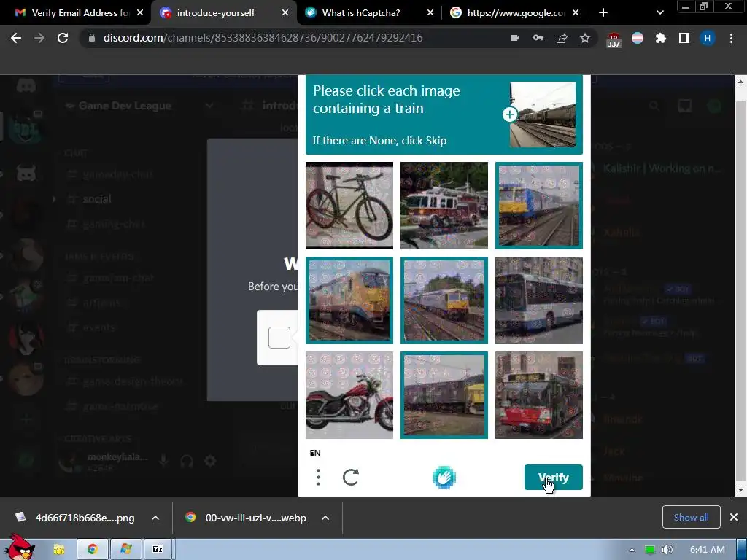Reload the Discord page
The height and width of the screenshot is (560, 747).
click(x=63, y=38)
